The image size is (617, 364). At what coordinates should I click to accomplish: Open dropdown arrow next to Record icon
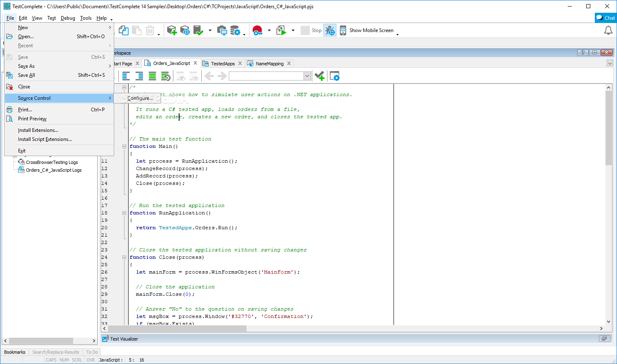pyautogui.click(x=269, y=30)
